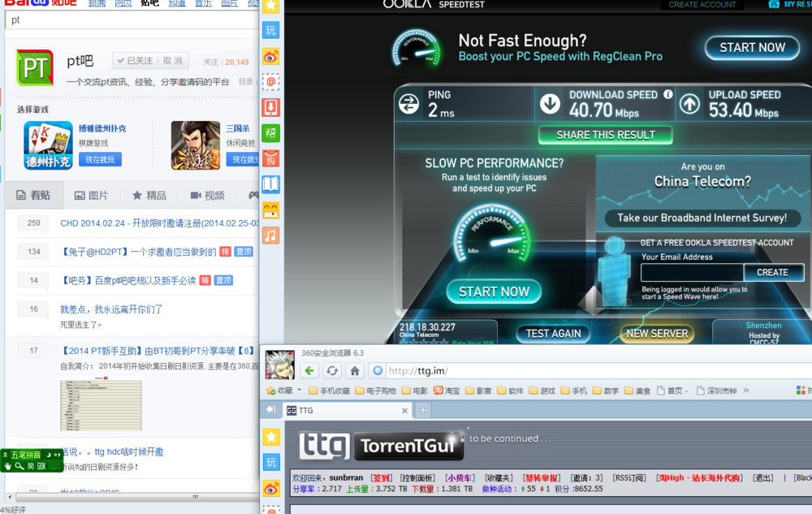Reload the ttg.im page
Image resolution: width=812 pixels, height=514 pixels.
click(332, 370)
